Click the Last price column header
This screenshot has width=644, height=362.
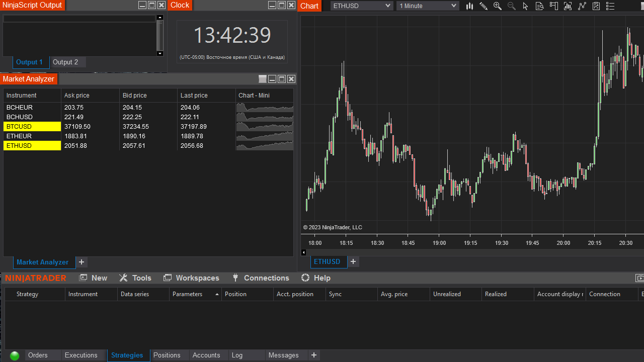[x=206, y=96]
